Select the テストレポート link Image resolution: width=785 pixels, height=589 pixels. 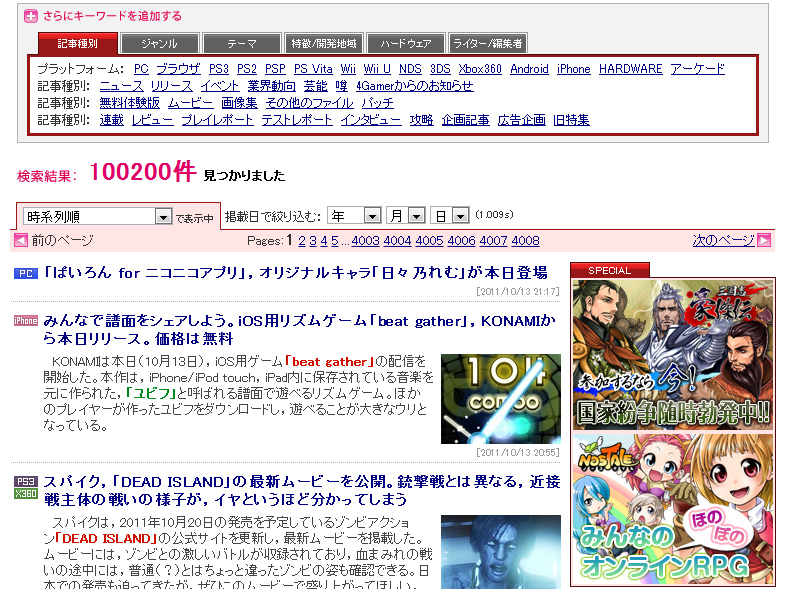click(x=297, y=120)
